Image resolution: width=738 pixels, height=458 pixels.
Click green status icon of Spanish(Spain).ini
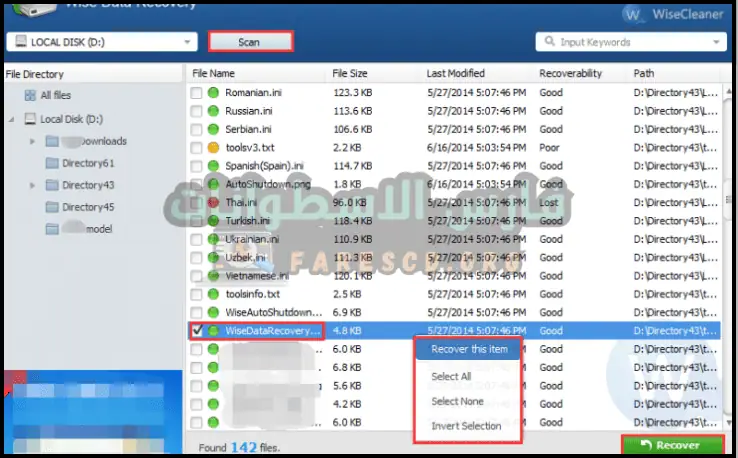coord(213,166)
